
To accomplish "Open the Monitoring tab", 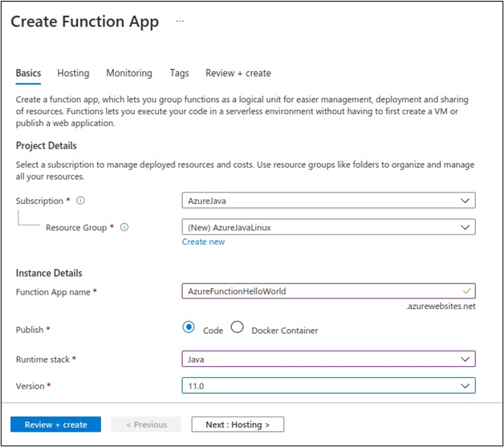I will click(x=129, y=73).
